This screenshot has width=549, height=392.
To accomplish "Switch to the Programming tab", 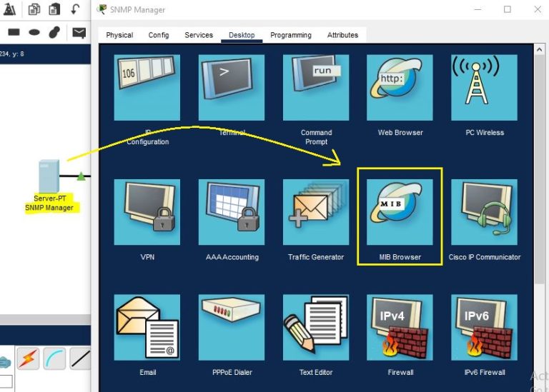I will 291,35.
